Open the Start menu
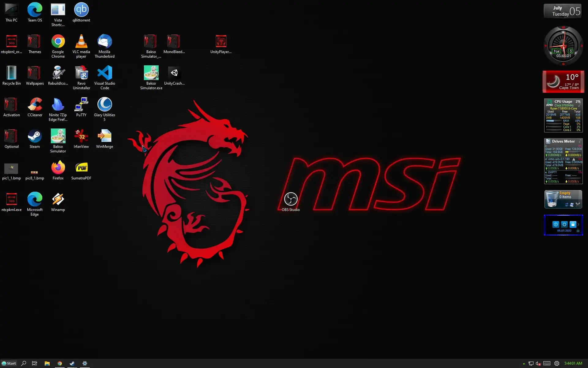Screen dimensions: 588x368 tap(9, 363)
